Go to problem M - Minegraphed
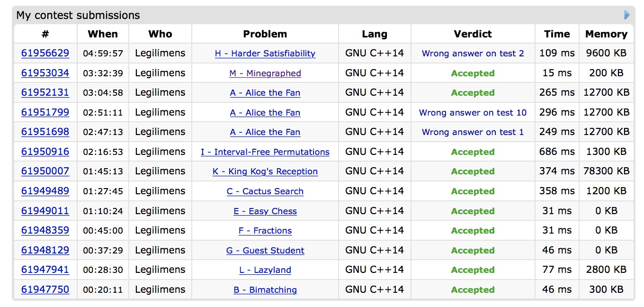This screenshot has height=307, width=644. point(265,73)
